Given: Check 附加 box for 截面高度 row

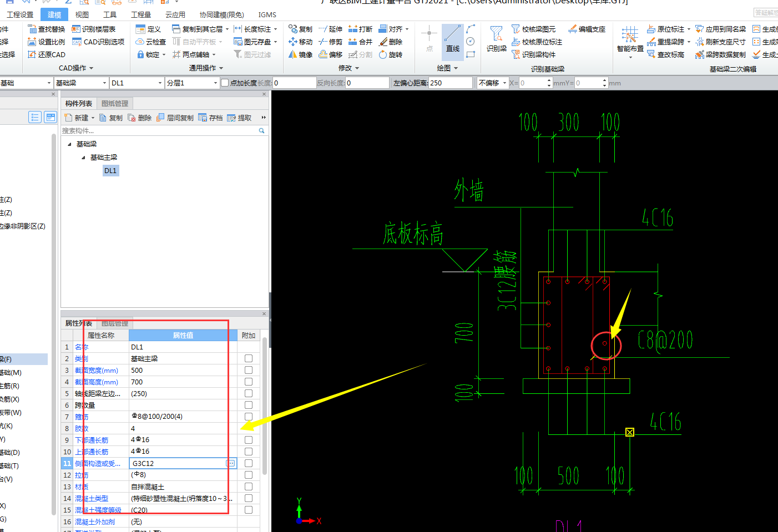Looking at the screenshot, I should click(248, 382).
